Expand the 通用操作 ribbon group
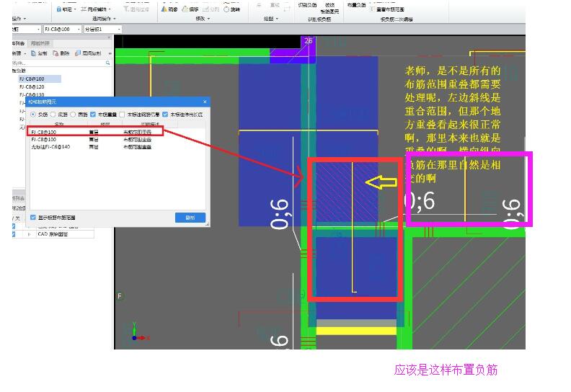The width and height of the screenshot is (571, 392). [x=104, y=19]
